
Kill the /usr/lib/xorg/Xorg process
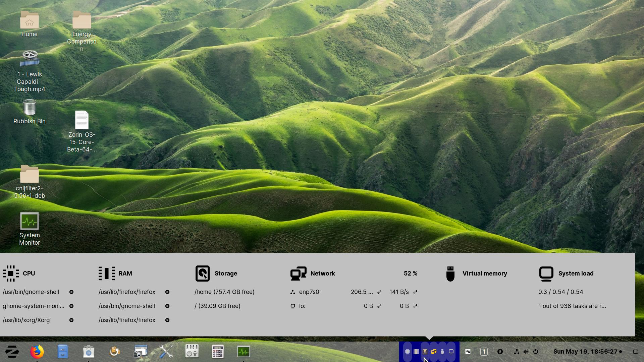click(71, 320)
